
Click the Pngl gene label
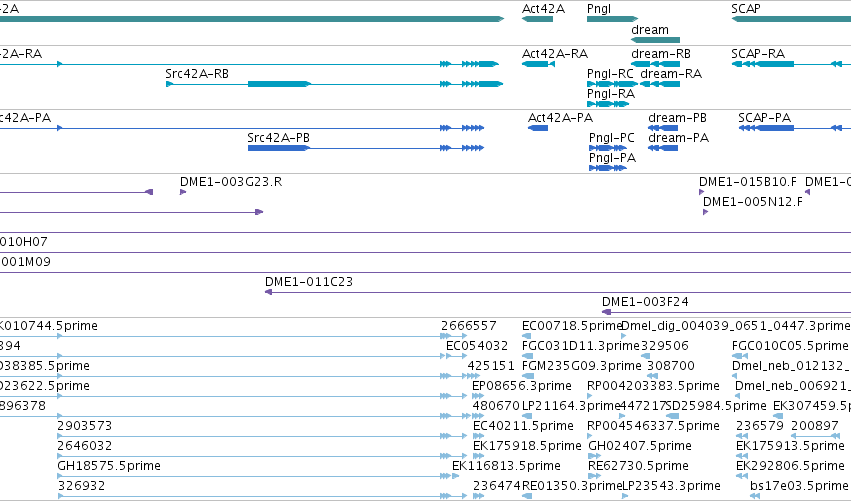599,9
